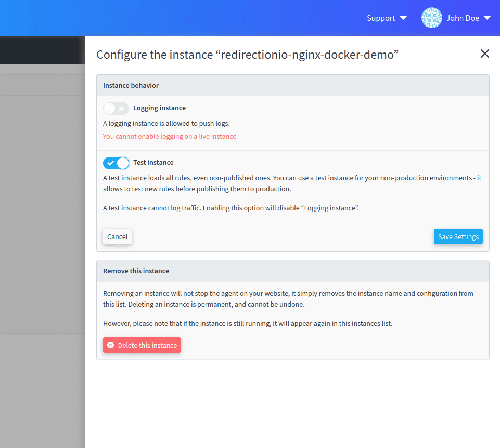Open the Support menu

pos(381,18)
